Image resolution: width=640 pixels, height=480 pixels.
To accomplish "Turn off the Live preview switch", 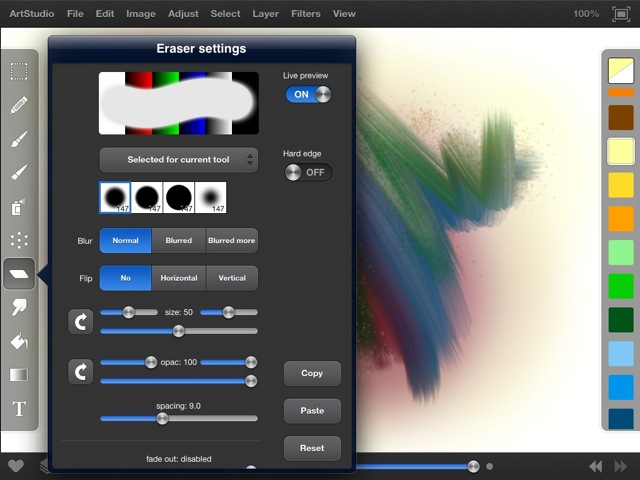I will click(308, 94).
